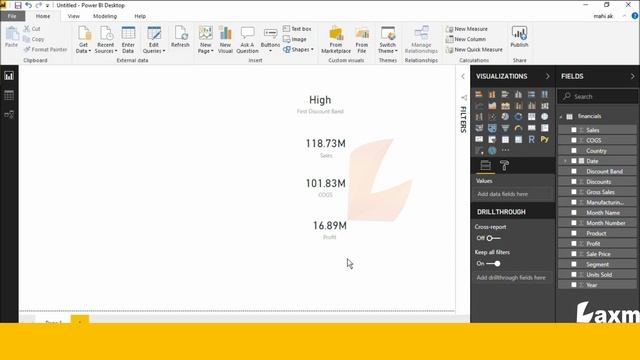Insert an Image from ribbon

[x=295, y=39]
